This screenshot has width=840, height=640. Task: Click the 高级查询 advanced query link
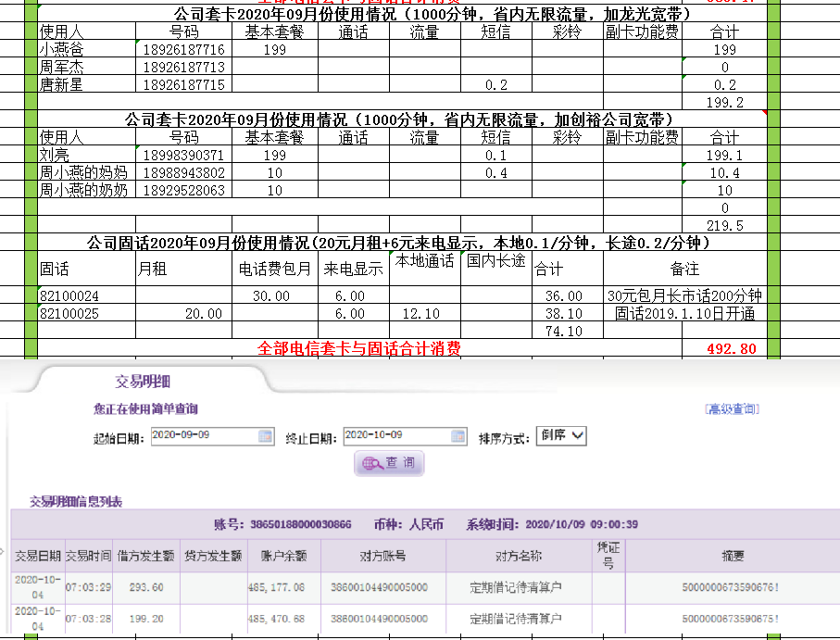(731, 408)
